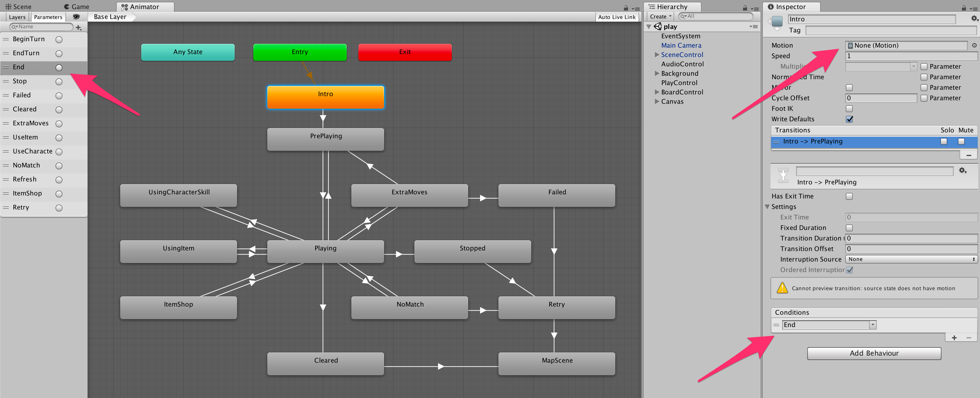Select the Playing state node
The image size is (980, 398).
click(x=325, y=251)
